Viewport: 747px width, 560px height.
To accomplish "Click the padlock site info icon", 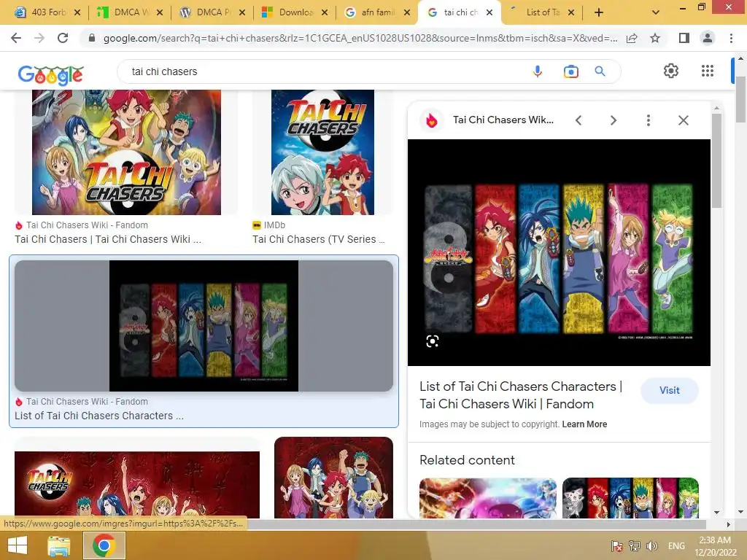I will point(92,38).
